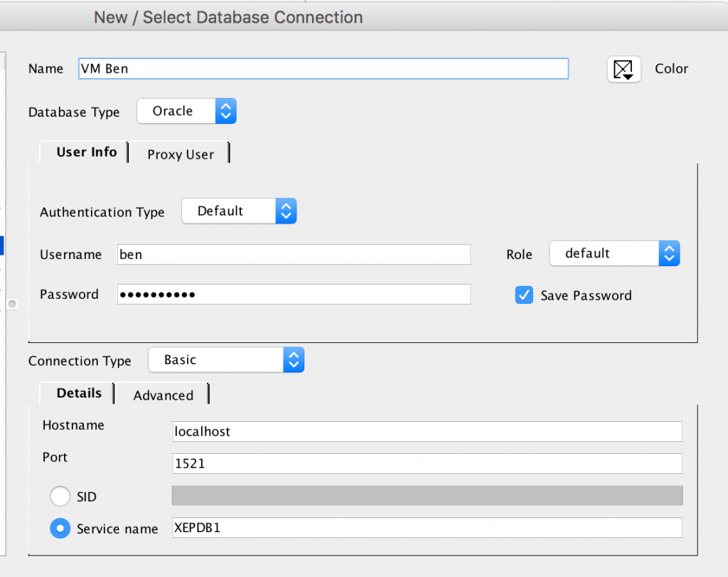728x577 pixels.
Task: Select the SID radio button
Action: point(60,497)
